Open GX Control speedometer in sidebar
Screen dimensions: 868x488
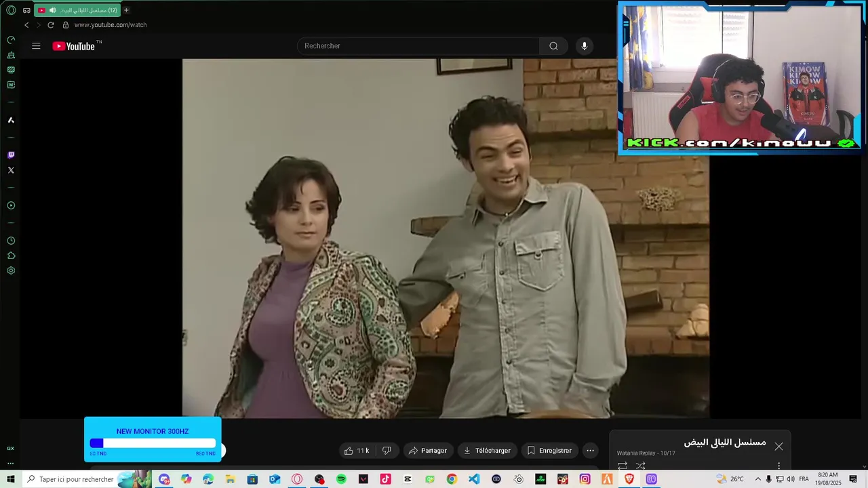coord(11,40)
